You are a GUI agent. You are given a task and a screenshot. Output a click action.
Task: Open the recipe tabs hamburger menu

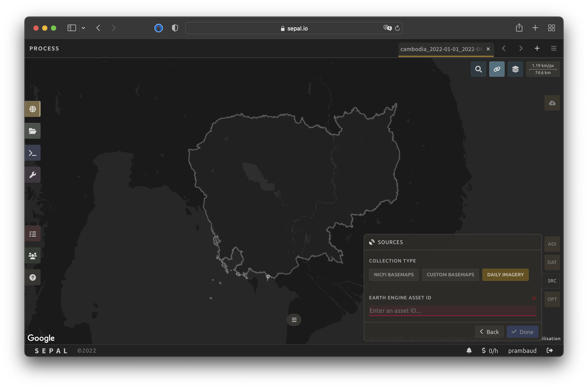(x=554, y=48)
